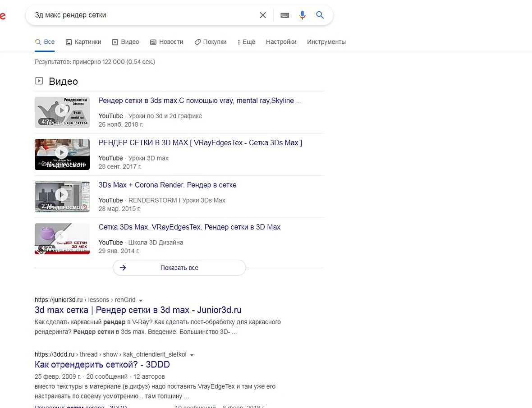Open the Ещё more options menu

(x=246, y=42)
